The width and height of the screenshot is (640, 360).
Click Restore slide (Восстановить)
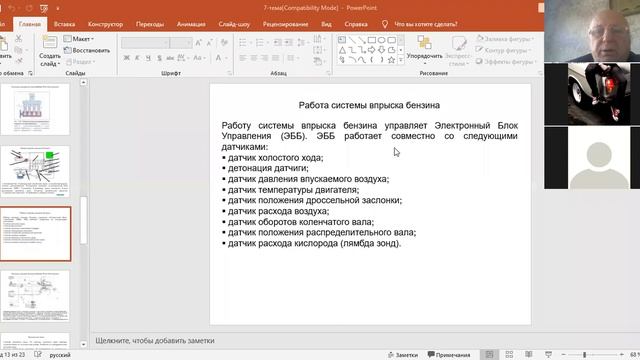tap(87, 50)
